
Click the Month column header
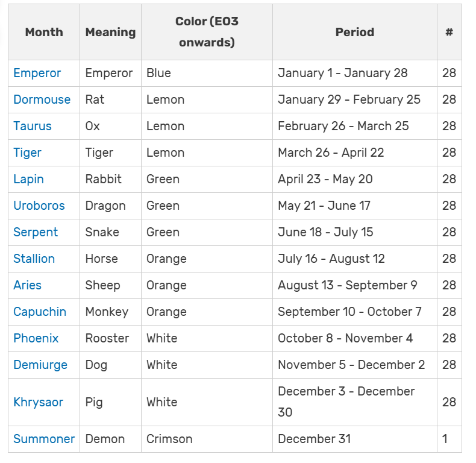click(44, 32)
